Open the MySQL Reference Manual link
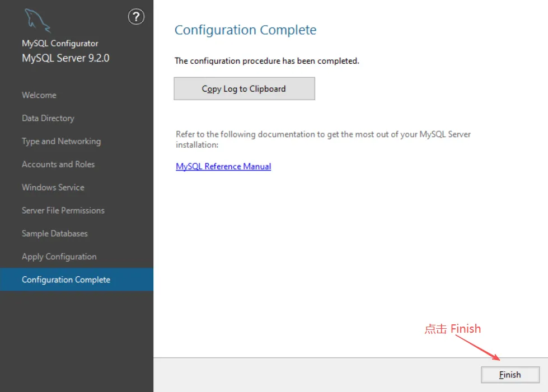 click(x=223, y=167)
